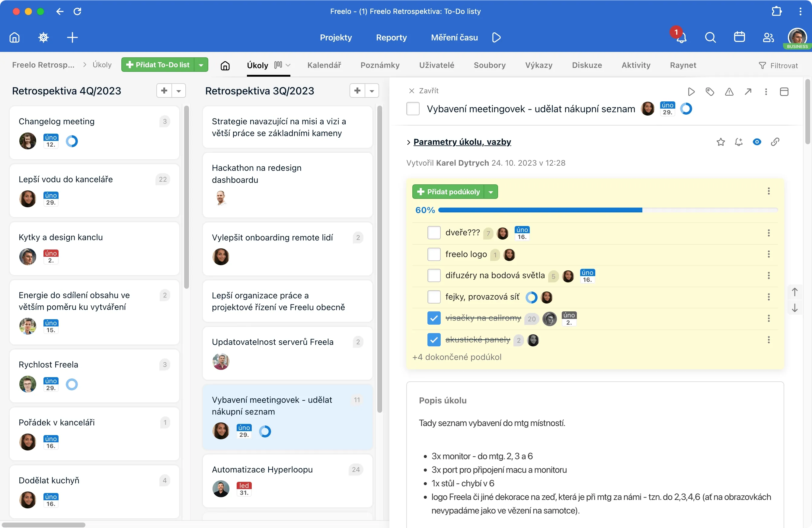The height and width of the screenshot is (528, 812).
Task: Open the users icon in top bar
Action: coord(768,37)
